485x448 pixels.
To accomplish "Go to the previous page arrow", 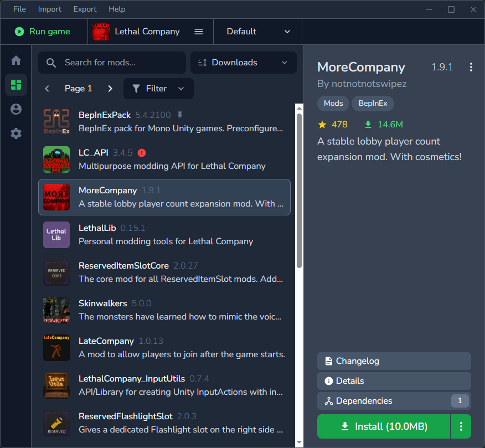I will pos(47,89).
